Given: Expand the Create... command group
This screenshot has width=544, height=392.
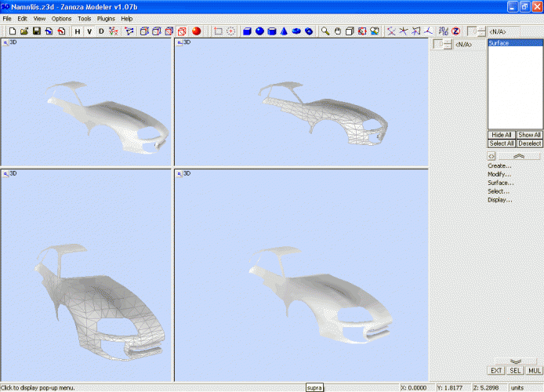Looking at the screenshot, I should pyautogui.click(x=499, y=165).
